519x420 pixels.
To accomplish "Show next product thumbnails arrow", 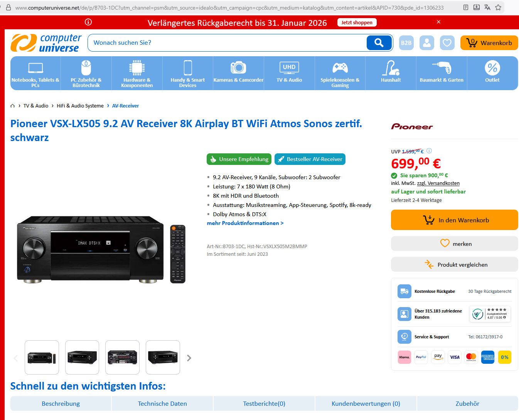I will coord(189,358).
